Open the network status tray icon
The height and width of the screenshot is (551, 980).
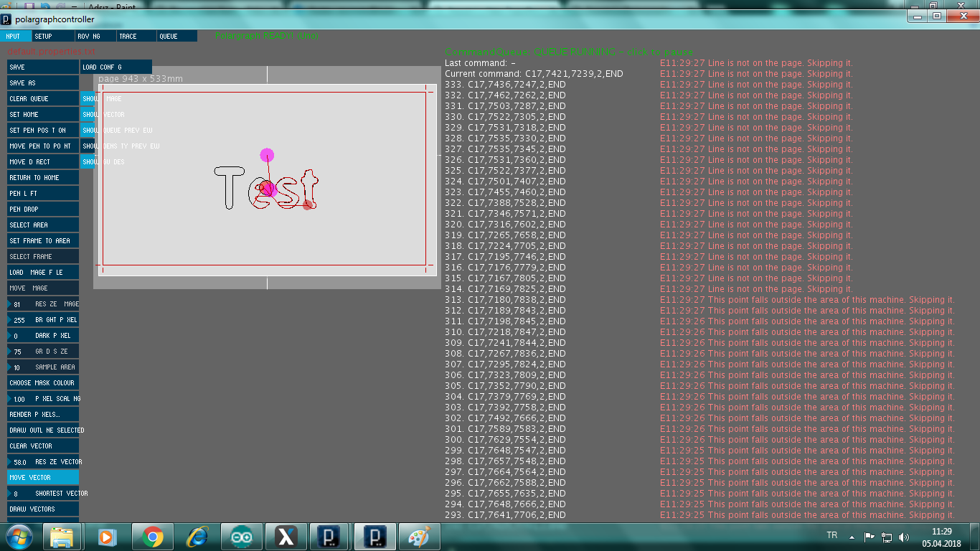(x=887, y=537)
